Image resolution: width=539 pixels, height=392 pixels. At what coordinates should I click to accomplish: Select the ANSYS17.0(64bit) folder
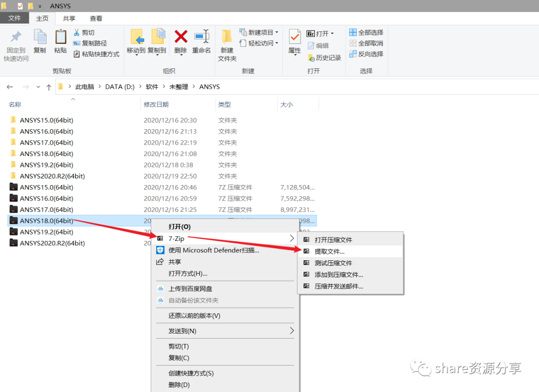point(46,143)
